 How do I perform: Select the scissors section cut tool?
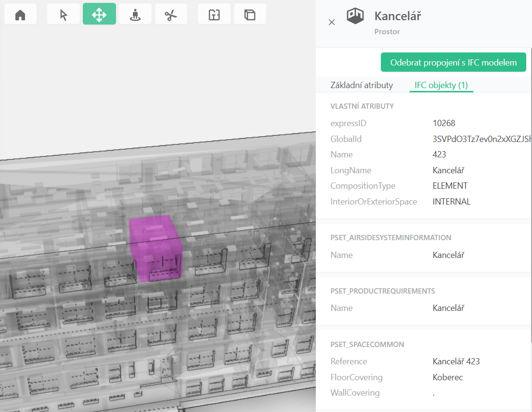click(171, 14)
